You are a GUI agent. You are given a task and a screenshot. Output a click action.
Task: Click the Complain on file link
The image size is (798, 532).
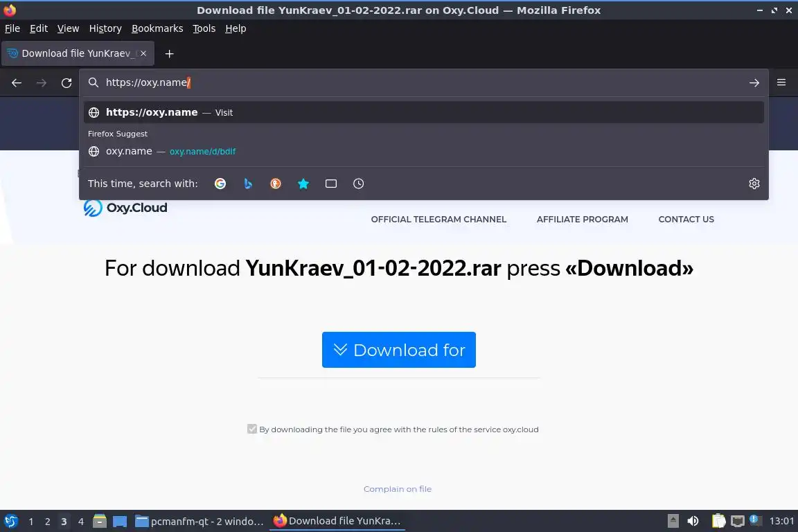(x=398, y=489)
